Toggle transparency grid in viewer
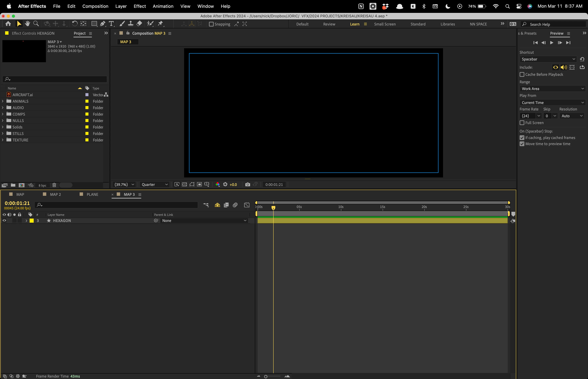The image size is (588, 379). pyautogui.click(x=184, y=185)
